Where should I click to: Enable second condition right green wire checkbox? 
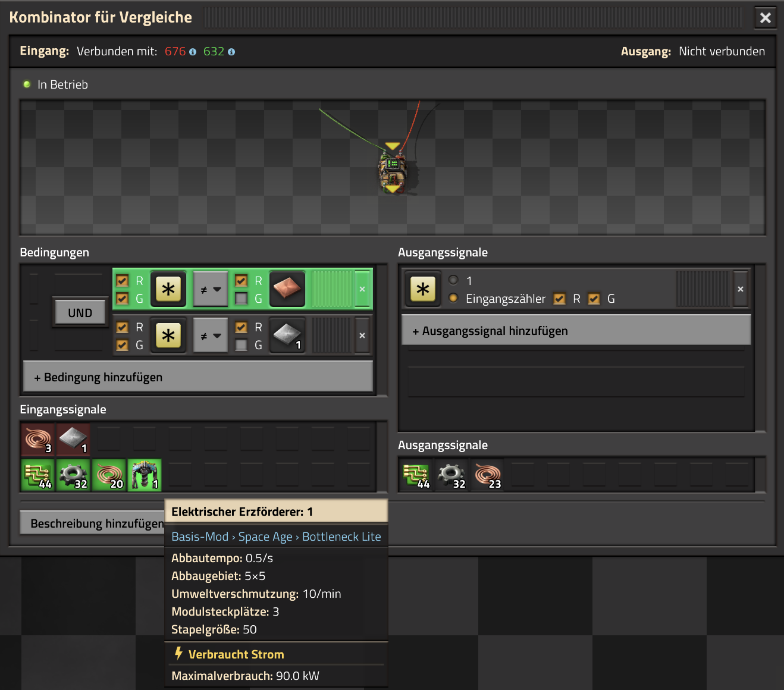[241, 345]
